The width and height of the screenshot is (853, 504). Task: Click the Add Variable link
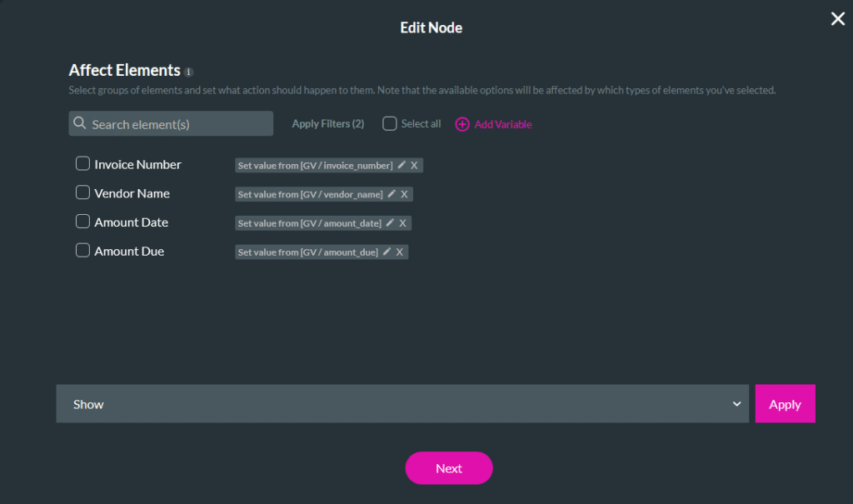[x=501, y=122]
